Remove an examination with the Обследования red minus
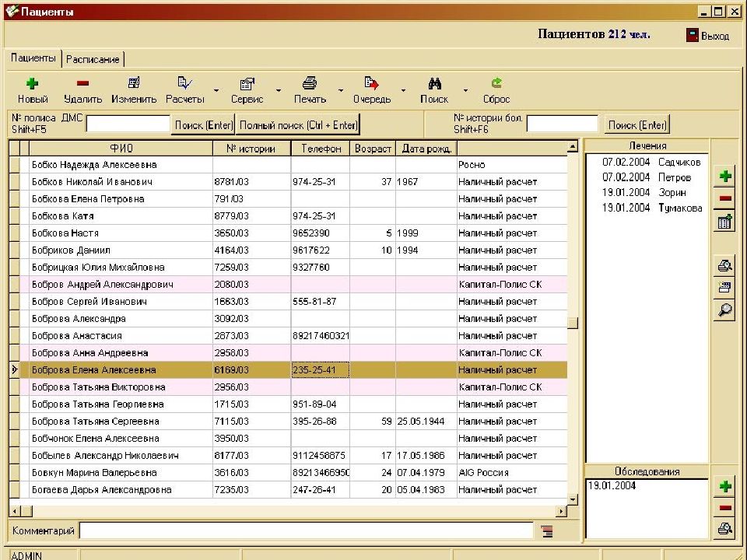Viewport: 747px width, 560px height. [725, 508]
